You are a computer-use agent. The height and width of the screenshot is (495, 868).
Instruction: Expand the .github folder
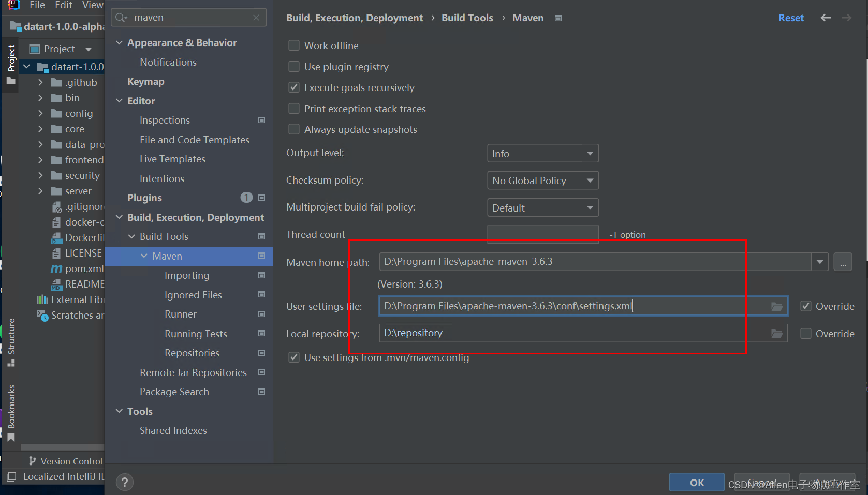40,82
